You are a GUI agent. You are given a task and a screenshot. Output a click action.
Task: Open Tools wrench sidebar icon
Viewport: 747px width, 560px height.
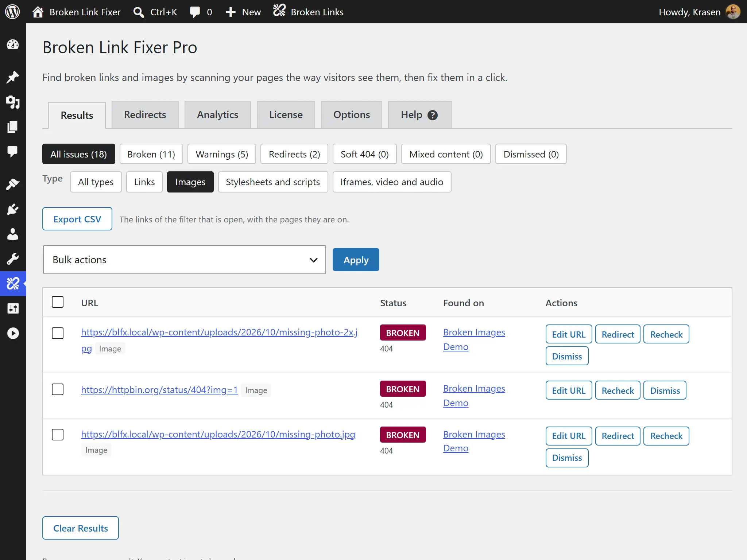pyautogui.click(x=13, y=259)
